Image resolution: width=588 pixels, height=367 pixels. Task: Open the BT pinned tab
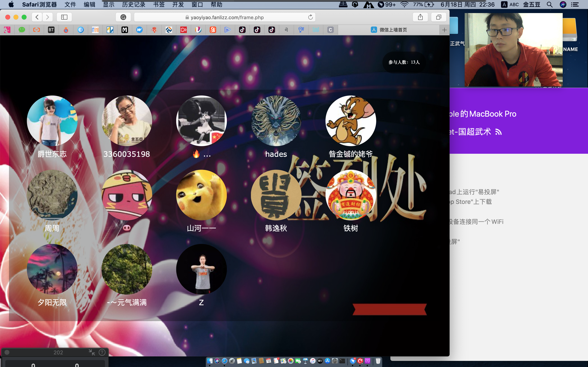pyautogui.click(x=51, y=30)
